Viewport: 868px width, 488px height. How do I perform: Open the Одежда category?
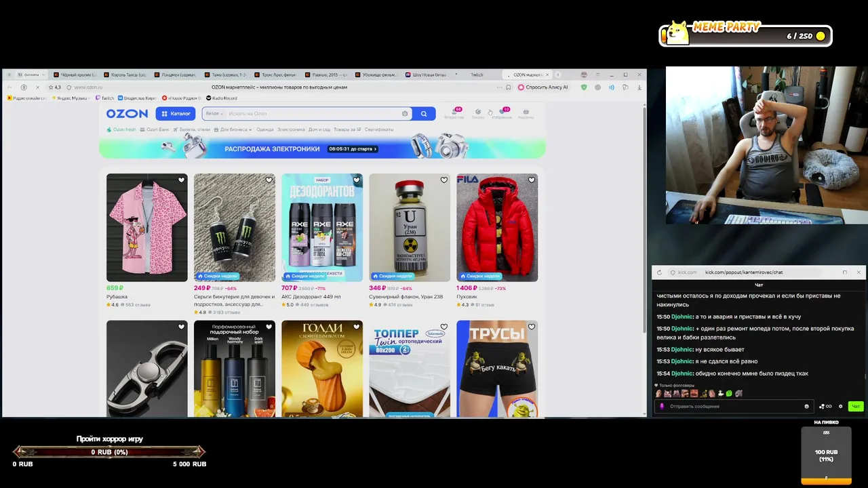(x=265, y=129)
